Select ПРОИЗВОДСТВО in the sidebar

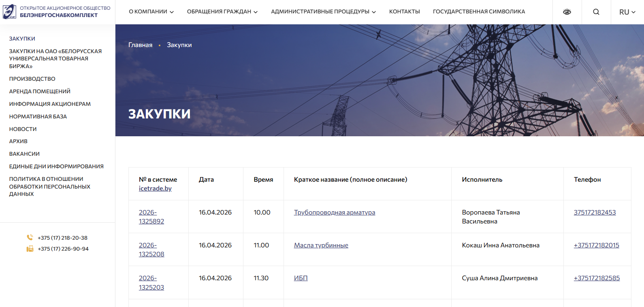[32, 79]
